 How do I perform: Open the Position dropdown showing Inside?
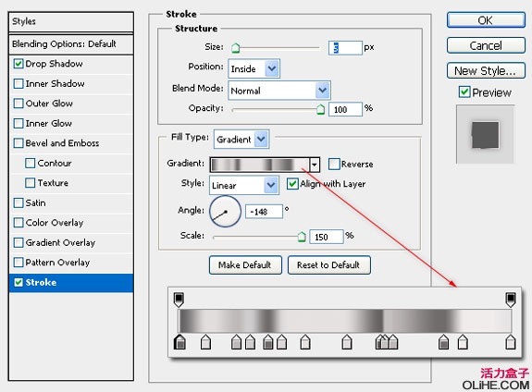[x=254, y=68]
